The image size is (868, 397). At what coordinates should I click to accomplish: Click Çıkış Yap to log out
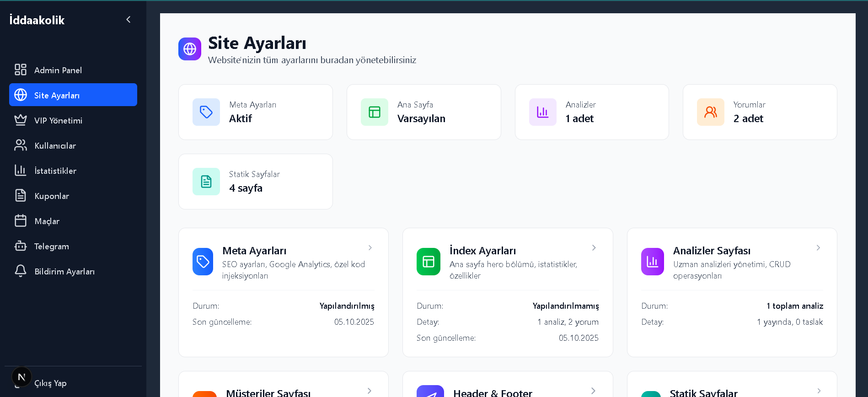[x=50, y=383]
